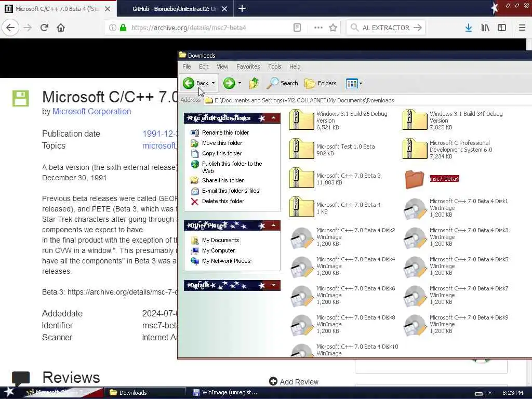Open Back history dropdown arrow
The height and width of the screenshot is (399, 532).
pyautogui.click(x=214, y=83)
